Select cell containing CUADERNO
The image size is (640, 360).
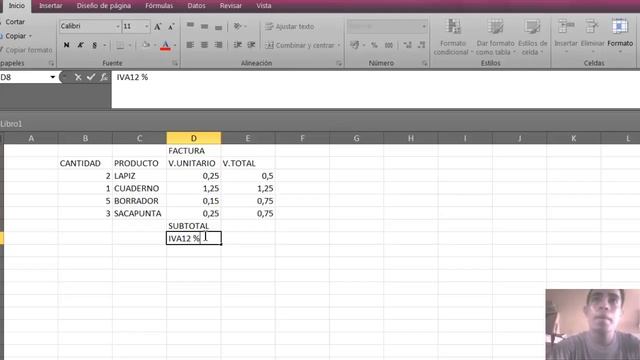(x=139, y=188)
